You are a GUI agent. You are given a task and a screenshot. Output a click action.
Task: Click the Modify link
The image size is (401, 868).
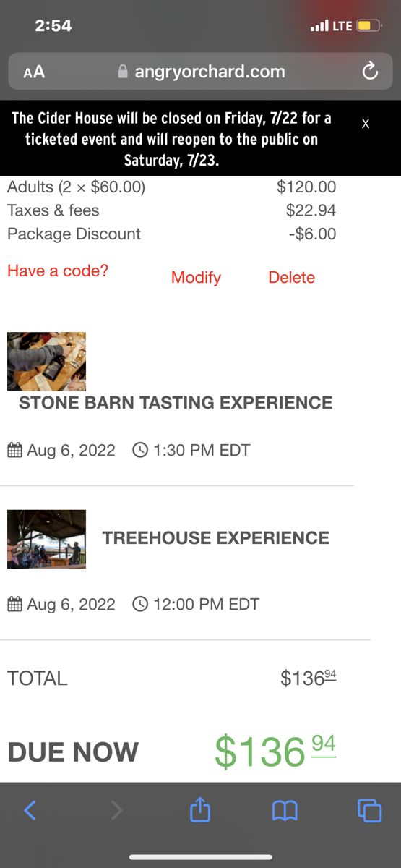(196, 278)
